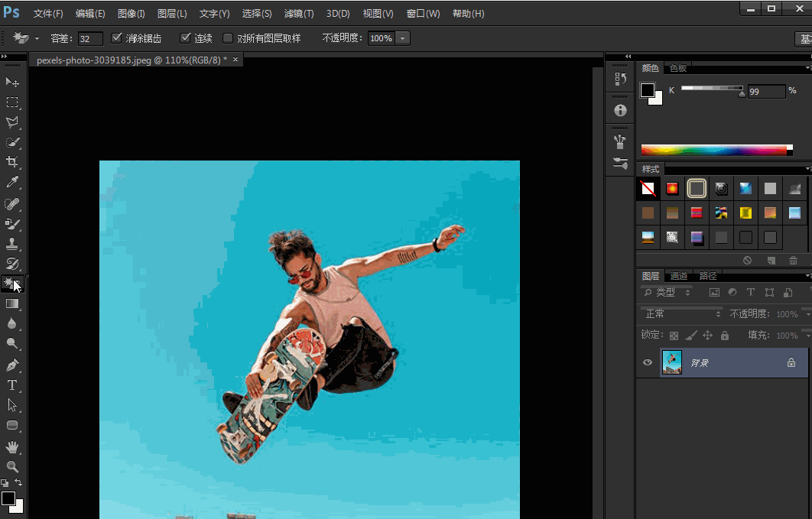Enable 对所有图层取样 checkbox
Viewport: 812px width, 519px height.
[228, 38]
